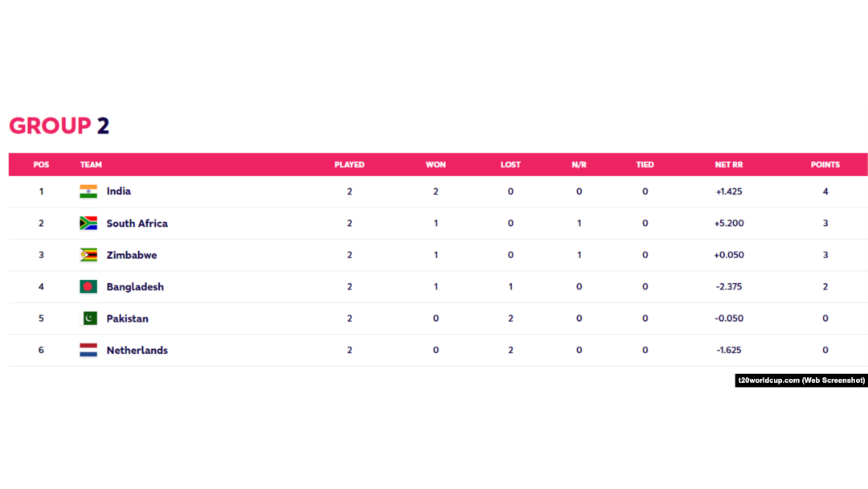868x489 pixels.
Task: Open the Pakistan team name
Action: pos(127,318)
